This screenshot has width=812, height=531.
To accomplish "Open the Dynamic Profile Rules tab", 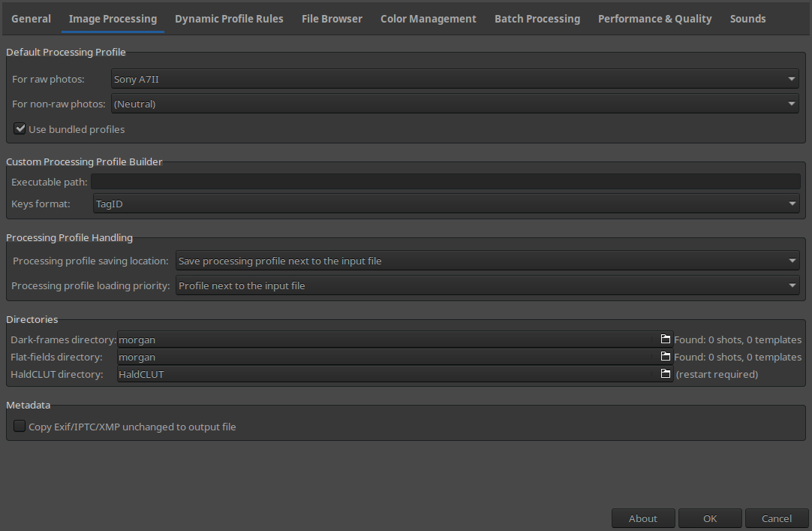I will tap(229, 19).
